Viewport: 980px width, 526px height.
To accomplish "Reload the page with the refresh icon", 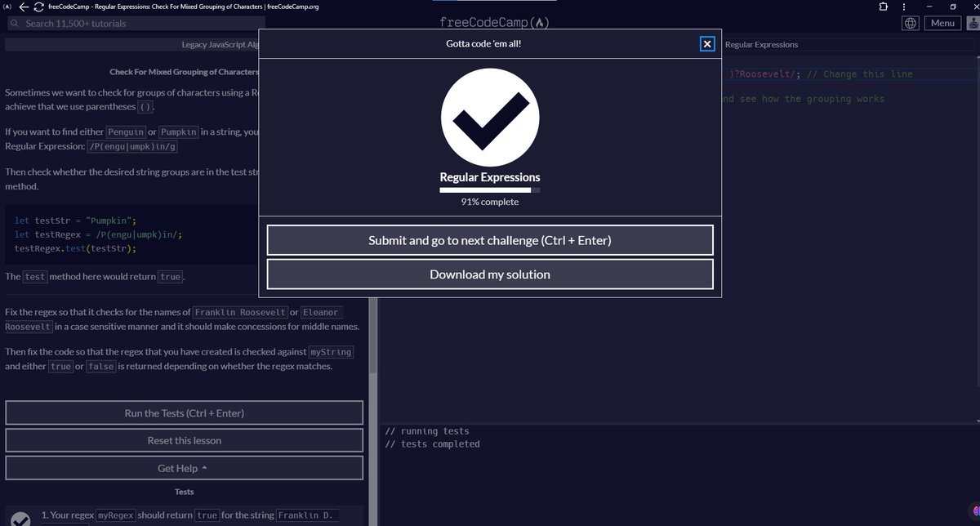I will click(x=39, y=6).
